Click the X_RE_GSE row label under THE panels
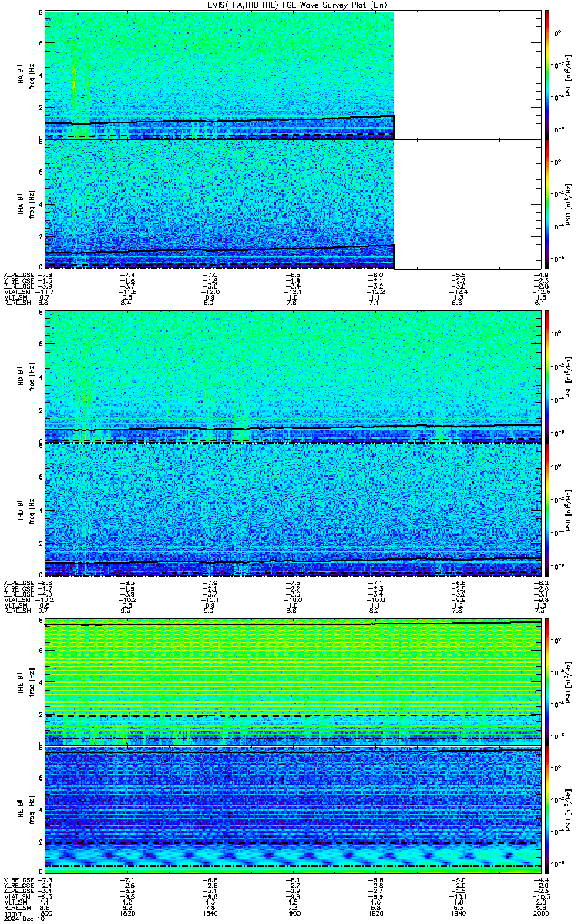The width and height of the screenshot is (578, 924). coord(18,880)
